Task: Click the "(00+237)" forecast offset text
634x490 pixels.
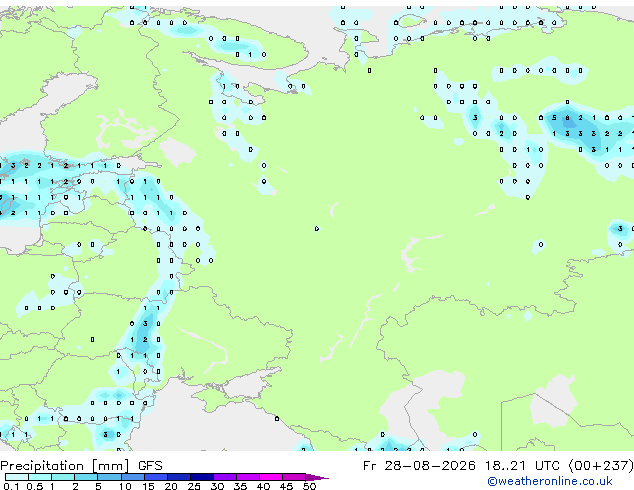Action: [601, 466]
